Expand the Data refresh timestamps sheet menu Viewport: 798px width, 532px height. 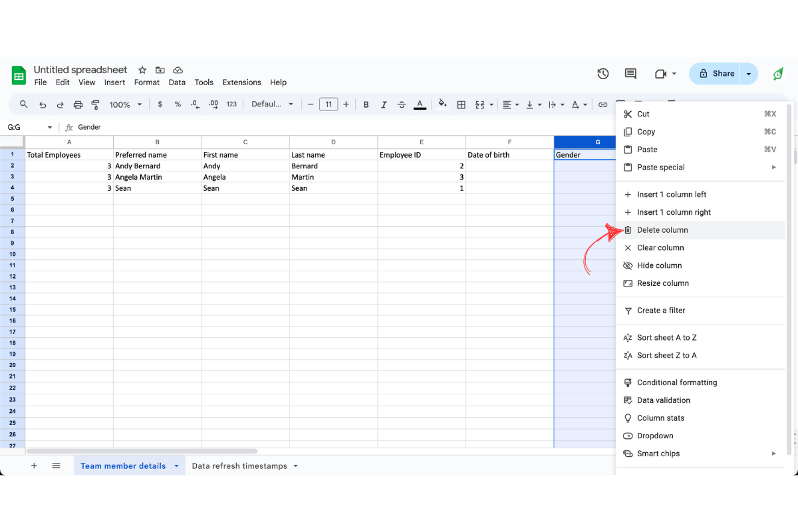[295, 465]
